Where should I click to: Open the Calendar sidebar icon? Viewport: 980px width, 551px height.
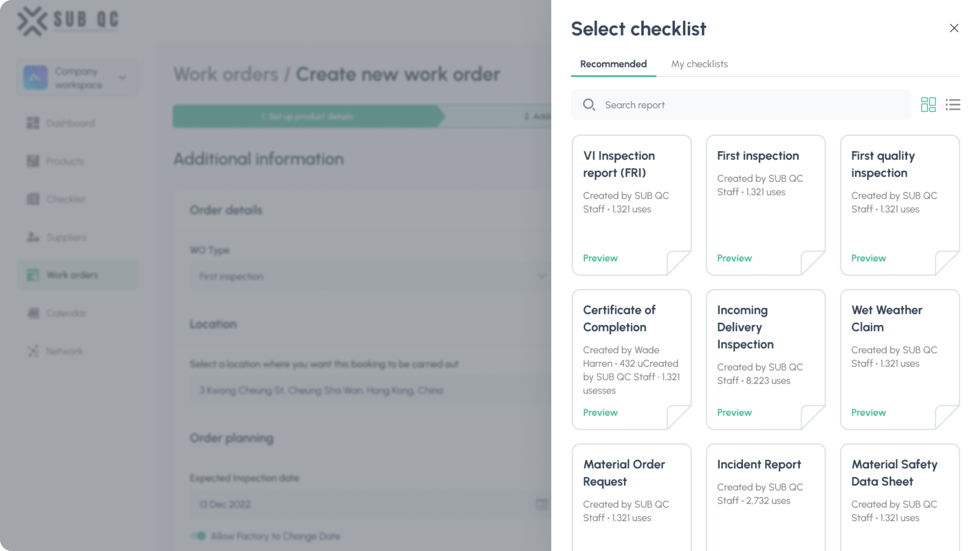[x=33, y=313]
